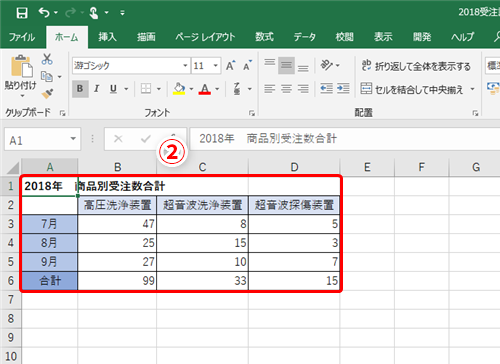
Task: Switch to the 挿入 tab
Action: pyautogui.click(x=107, y=37)
